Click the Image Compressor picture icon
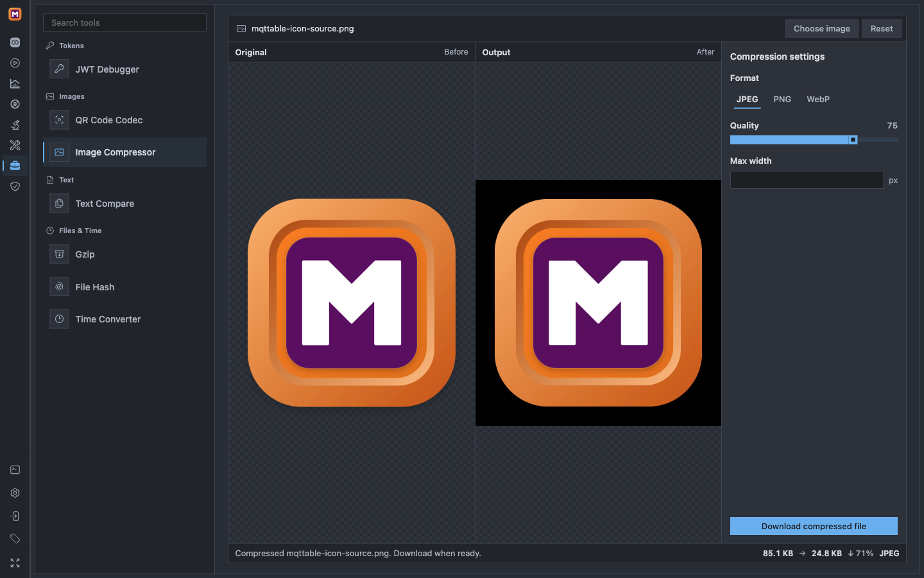Image resolution: width=924 pixels, height=578 pixels. click(59, 152)
